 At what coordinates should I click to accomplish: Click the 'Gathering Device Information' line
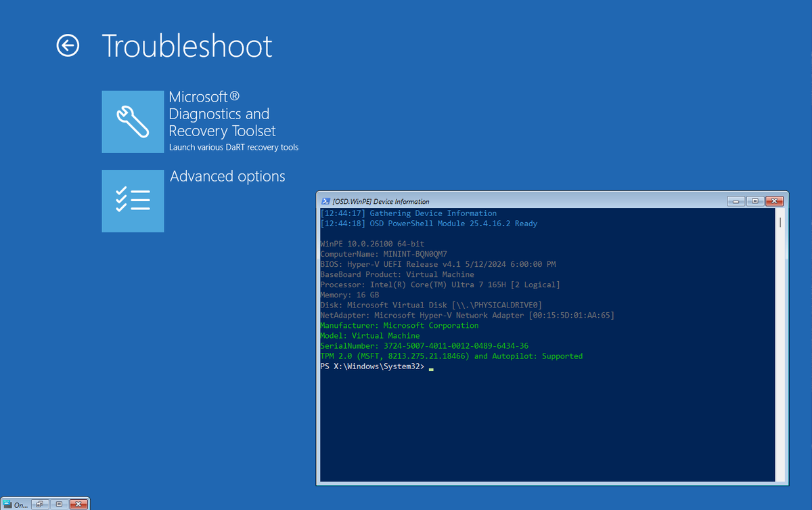click(409, 213)
